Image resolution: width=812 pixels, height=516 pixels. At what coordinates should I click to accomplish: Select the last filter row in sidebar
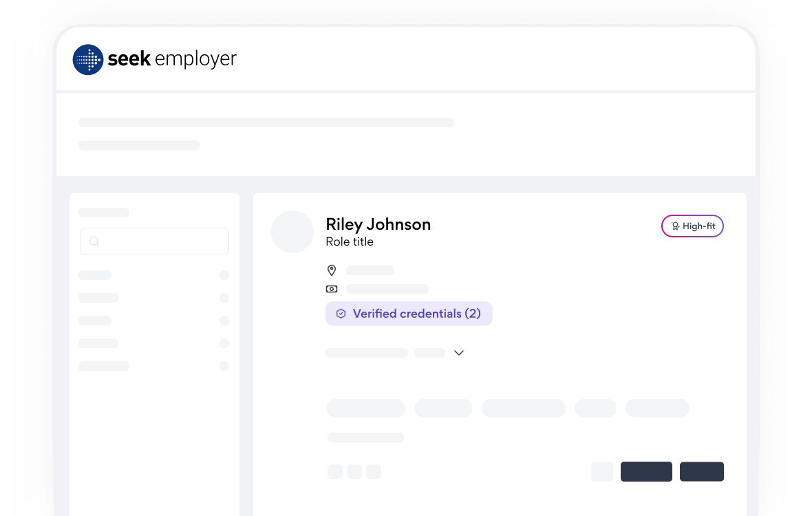coord(154,366)
